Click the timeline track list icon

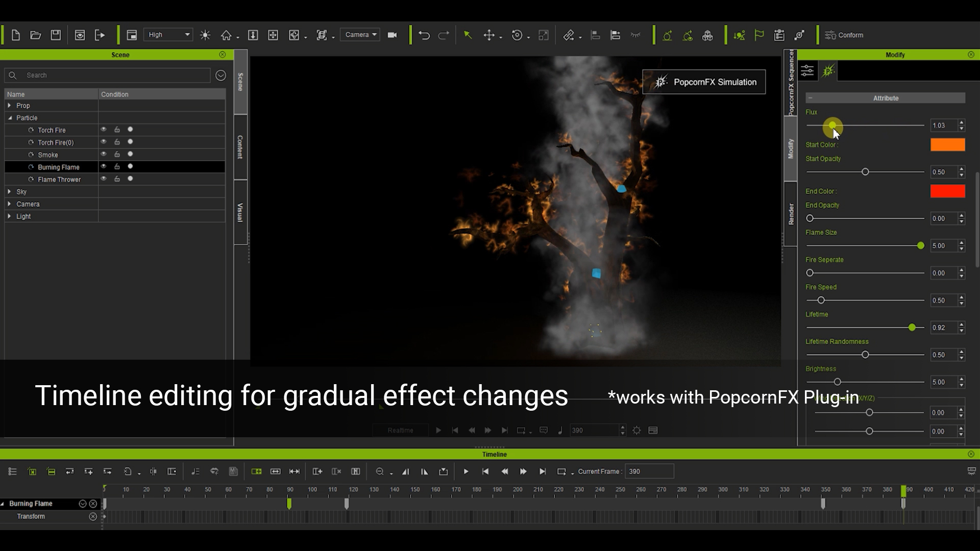pyautogui.click(x=12, y=471)
